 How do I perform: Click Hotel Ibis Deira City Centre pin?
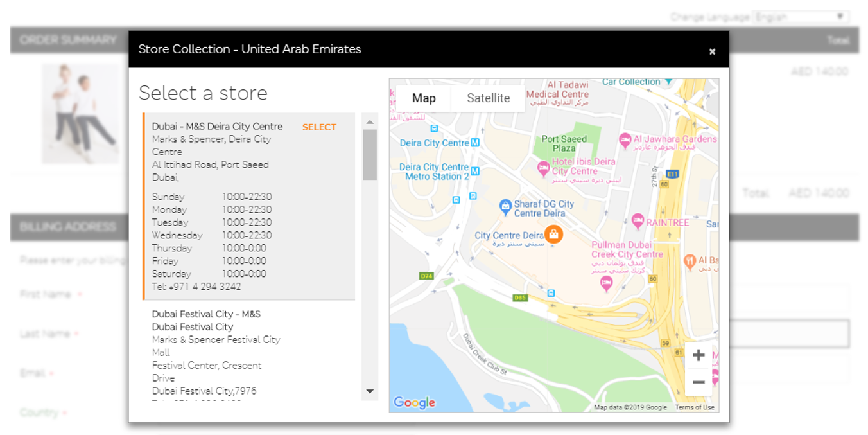click(543, 170)
